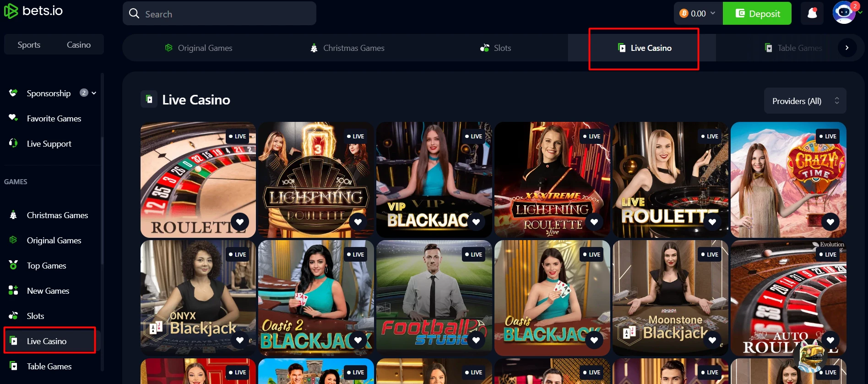Open the Football Studio game thumbnail
The image size is (868, 384).
(434, 298)
